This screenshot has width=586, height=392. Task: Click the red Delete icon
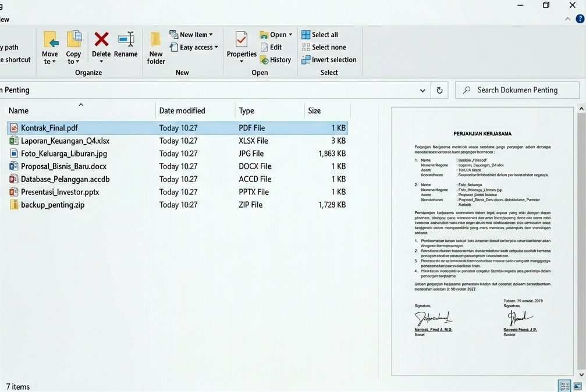coord(101,40)
